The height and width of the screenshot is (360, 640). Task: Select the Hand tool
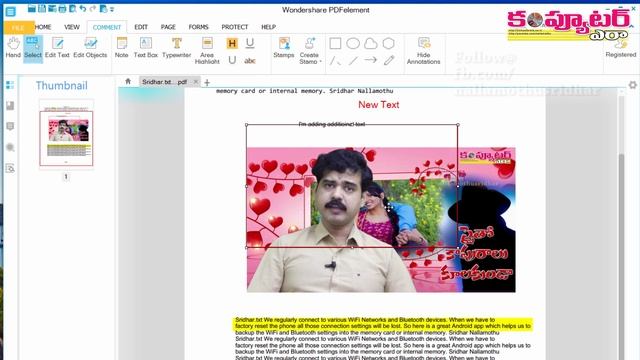click(13, 48)
